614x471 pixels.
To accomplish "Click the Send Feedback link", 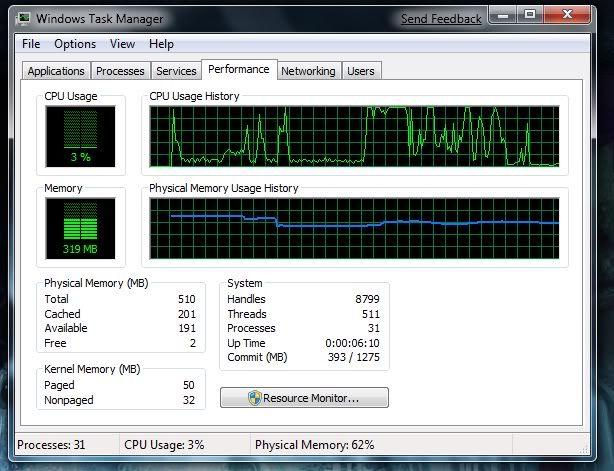I will [441, 19].
